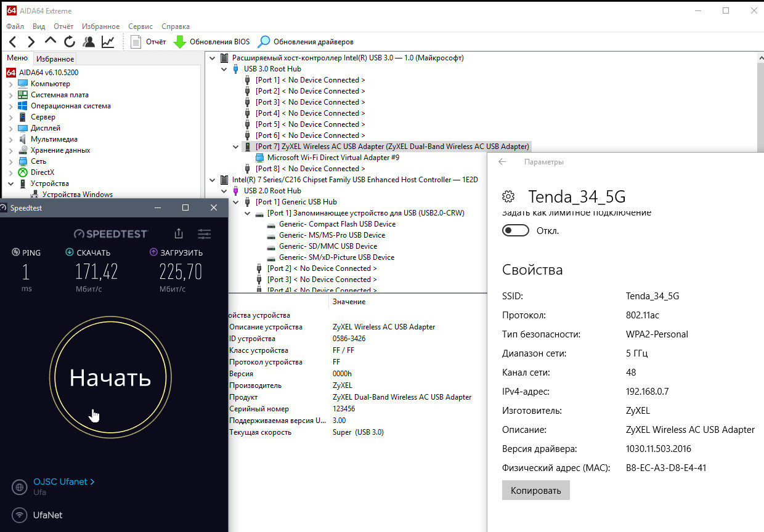Click Обновления BIOS toolbar button
Screen dimensions: 764x532
tap(212, 42)
